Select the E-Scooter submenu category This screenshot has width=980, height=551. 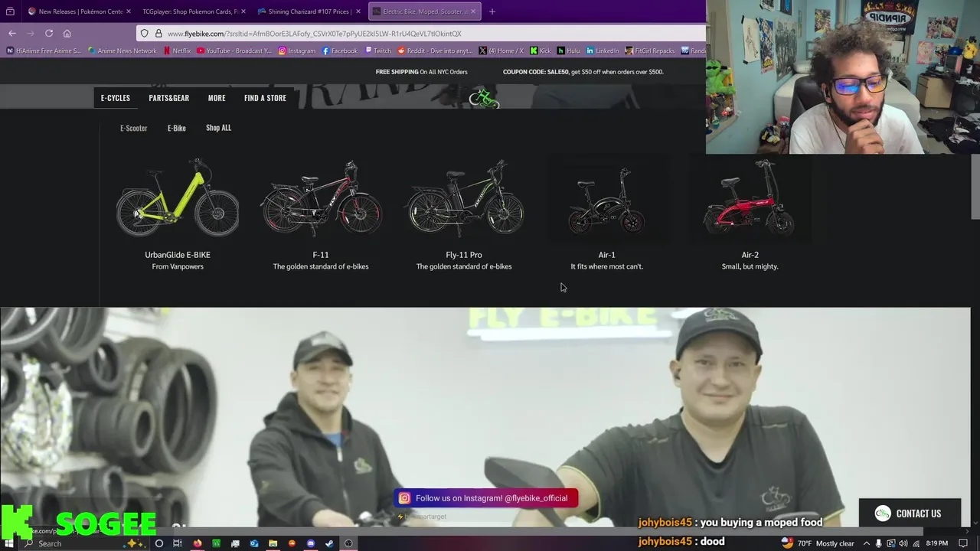click(133, 128)
